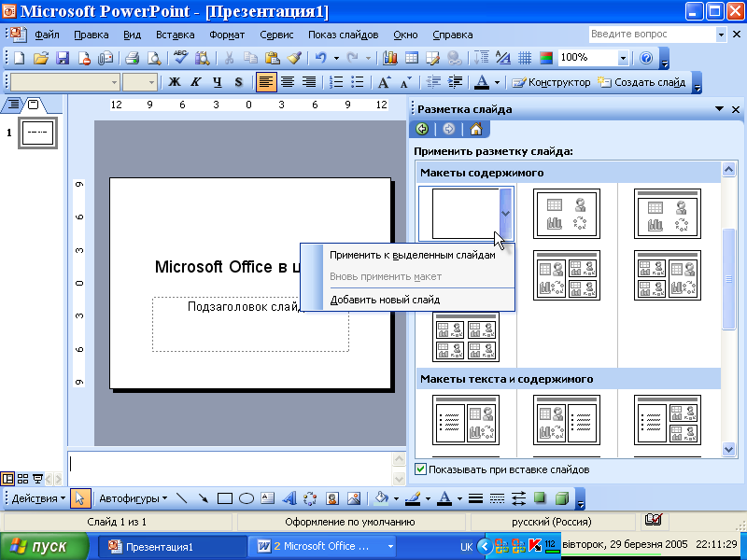747x560 pixels.
Task: Click the numbered list icon
Action: [336, 82]
